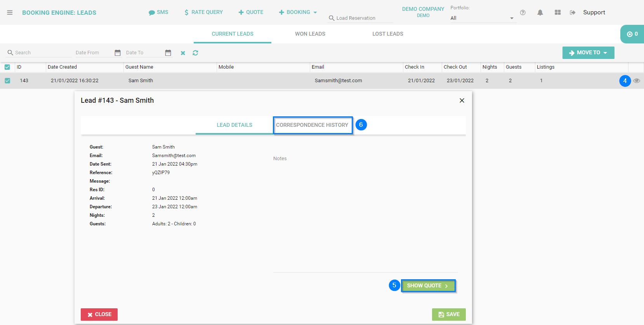
Task: Click the logout icon beside Support
Action: (x=573, y=12)
